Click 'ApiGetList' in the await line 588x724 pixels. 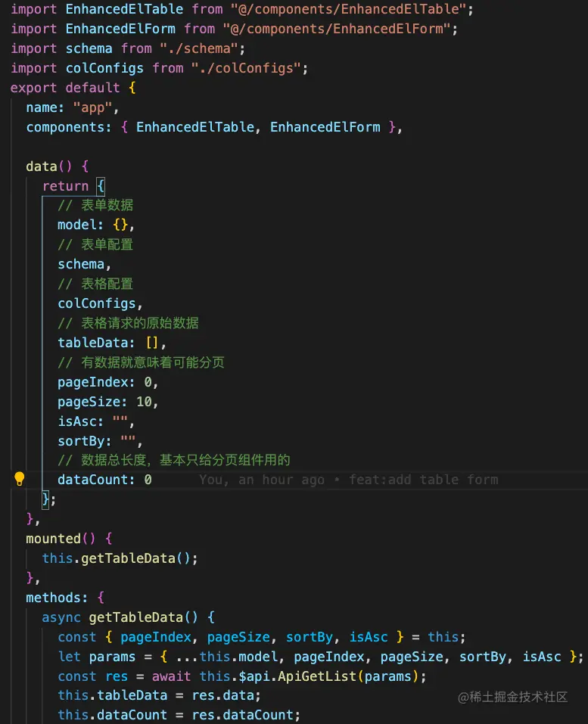click(x=317, y=676)
